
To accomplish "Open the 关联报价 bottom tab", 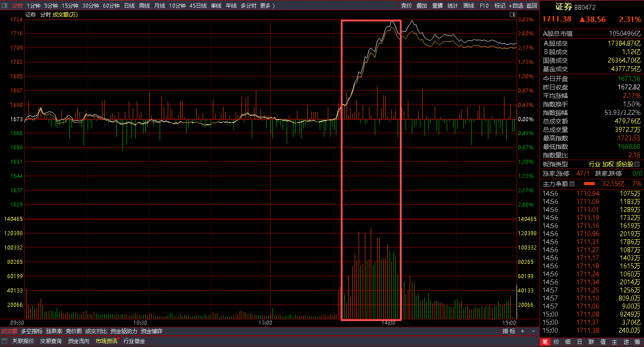I will point(23,341).
